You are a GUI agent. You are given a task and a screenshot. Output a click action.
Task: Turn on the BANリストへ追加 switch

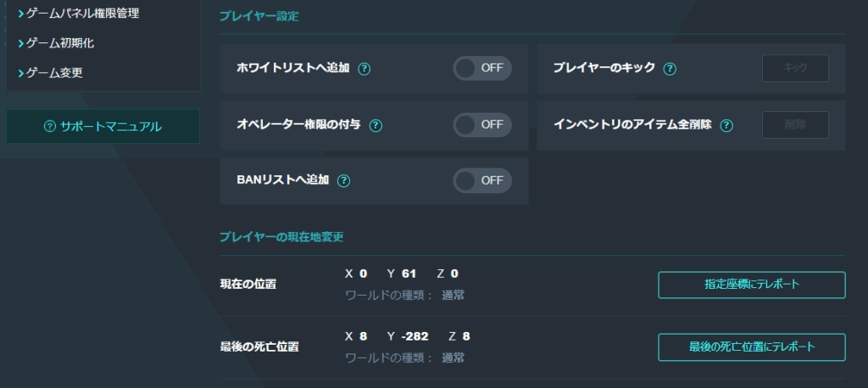482,180
